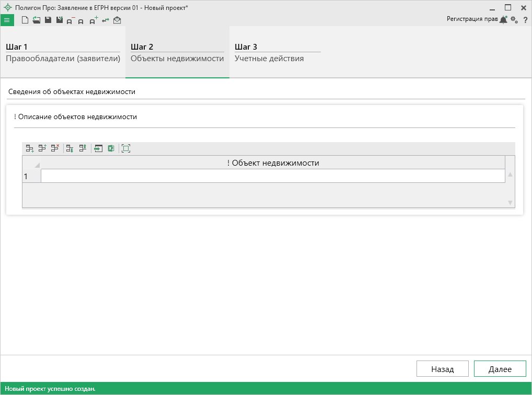Screen dimensions: 532x395
Task: Click the Объект недвижимости input cell in row 1
Action: [273, 177]
